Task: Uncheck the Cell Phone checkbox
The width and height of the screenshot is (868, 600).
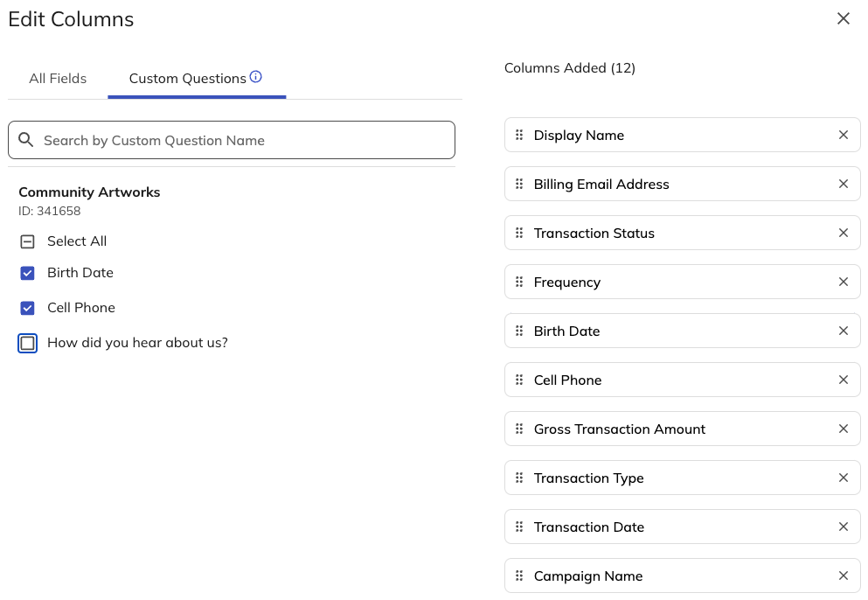Action: [27, 308]
